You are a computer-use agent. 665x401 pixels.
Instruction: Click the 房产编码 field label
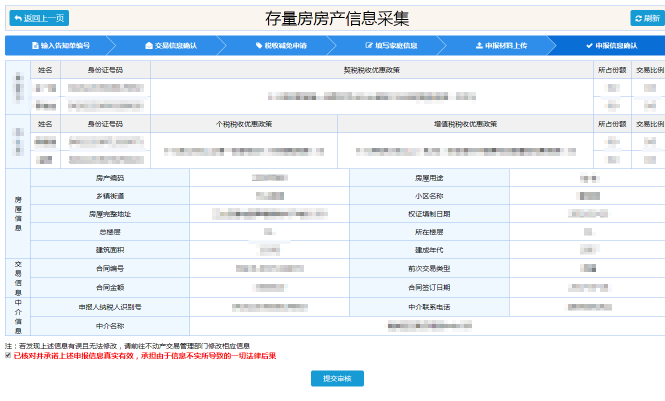pyautogui.click(x=110, y=177)
